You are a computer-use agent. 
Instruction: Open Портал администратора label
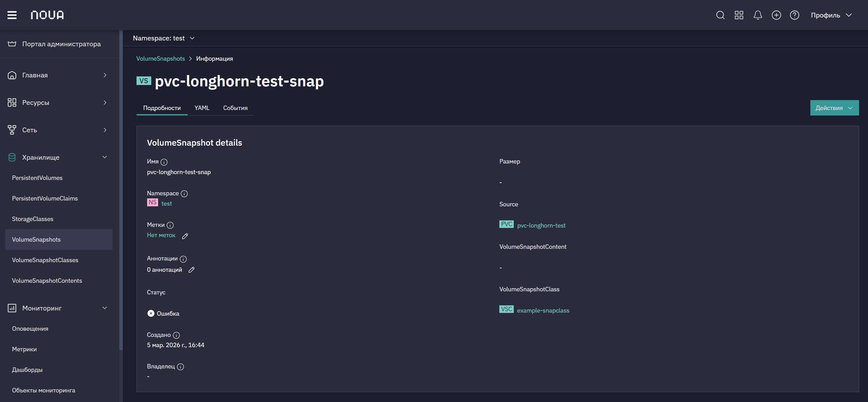pyautogui.click(x=61, y=44)
